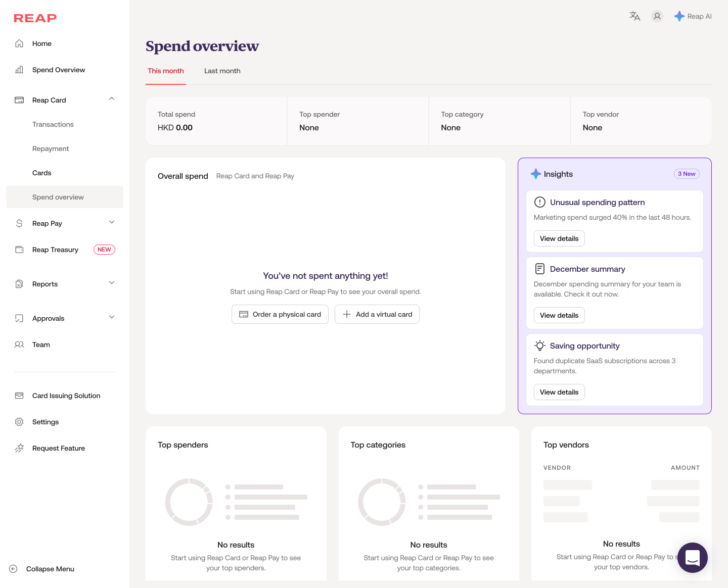Screen dimensions: 728x588
Task: Click the Top categories donut placeholder
Action: click(382, 502)
